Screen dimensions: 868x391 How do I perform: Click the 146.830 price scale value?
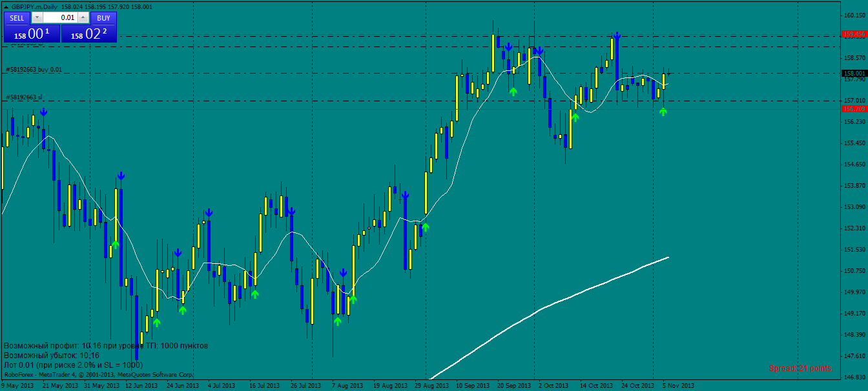854,377
